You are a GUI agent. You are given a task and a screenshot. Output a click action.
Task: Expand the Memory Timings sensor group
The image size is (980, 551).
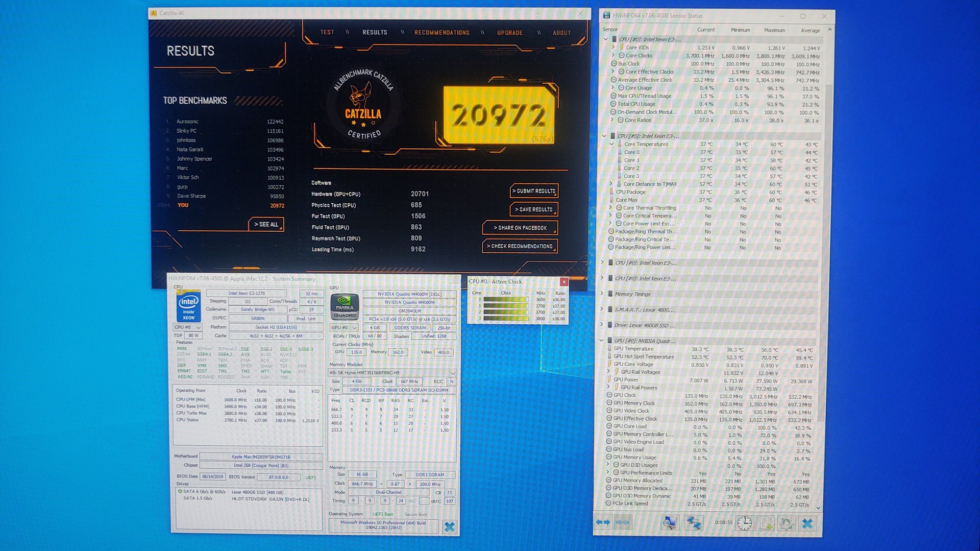602,294
